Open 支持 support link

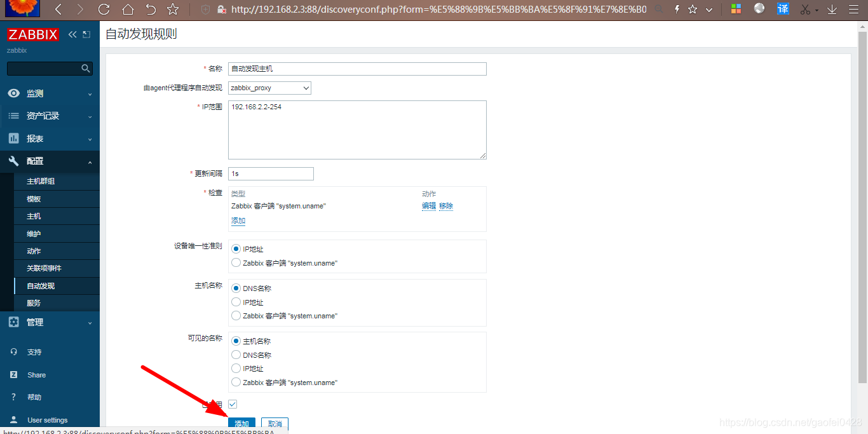coord(34,352)
